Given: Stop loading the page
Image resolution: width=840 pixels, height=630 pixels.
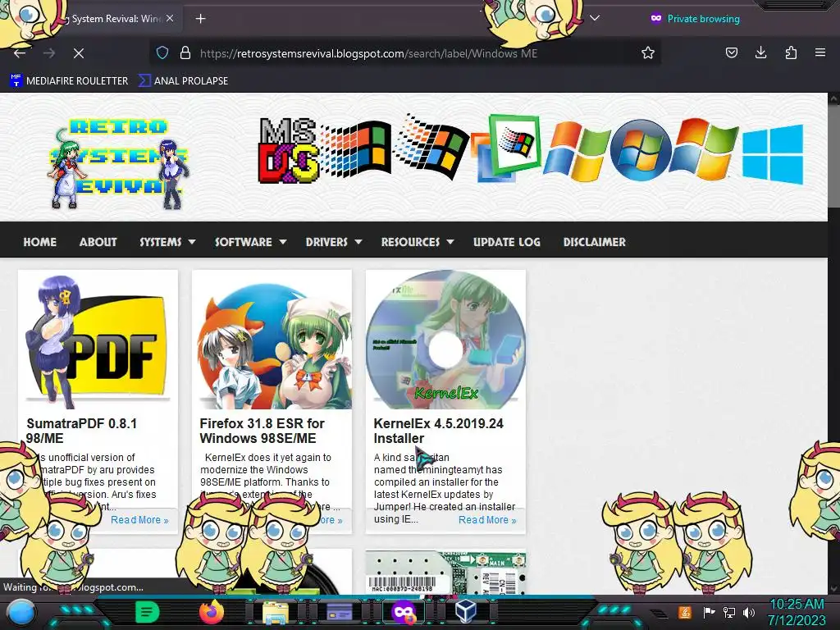Looking at the screenshot, I should (x=78, y=53).
